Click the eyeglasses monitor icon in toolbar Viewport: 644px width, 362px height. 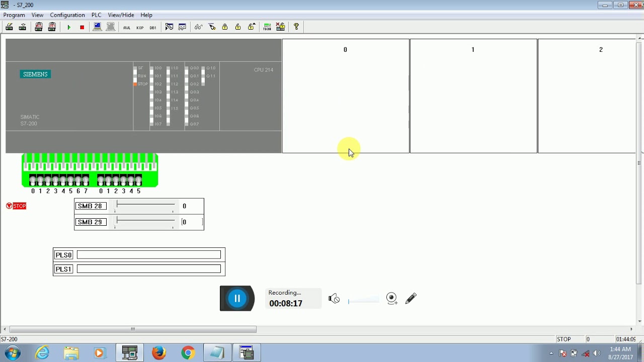pyautogui.click(x=198, y=27)
